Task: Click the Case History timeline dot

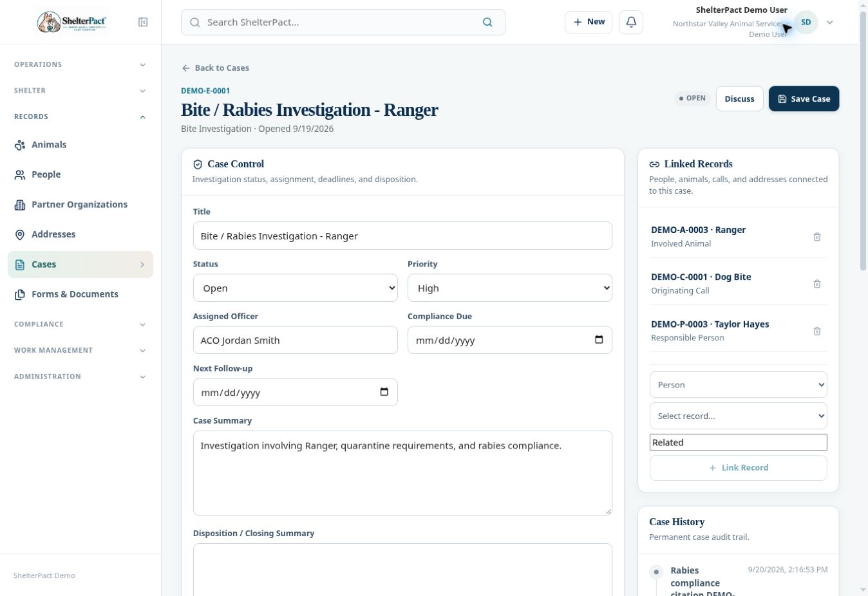Action: [x=656, y=572]
